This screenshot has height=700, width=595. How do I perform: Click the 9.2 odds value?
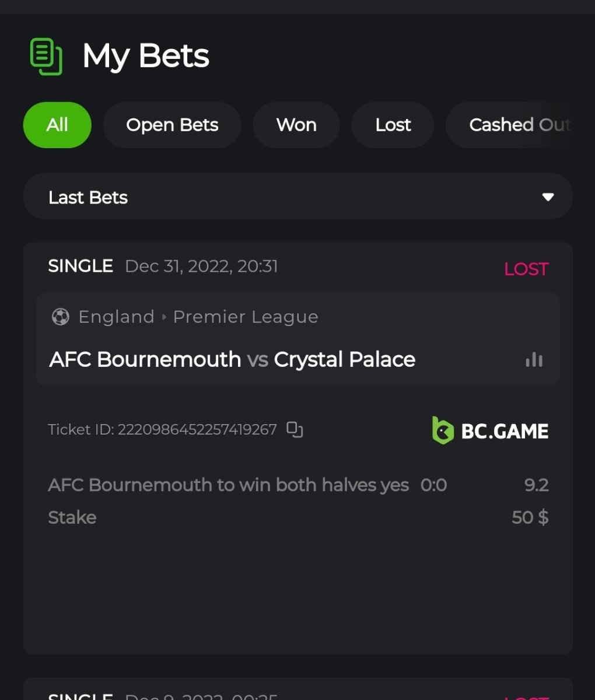536,485
